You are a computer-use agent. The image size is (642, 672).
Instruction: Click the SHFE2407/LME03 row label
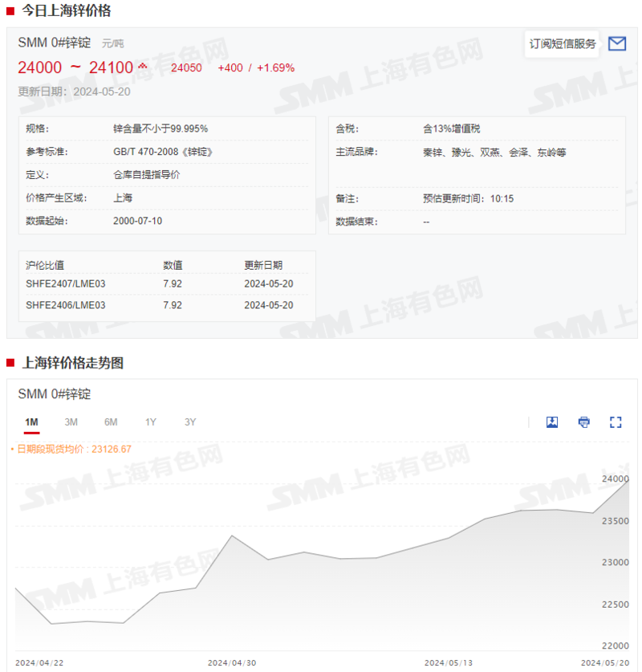(66, 283)
